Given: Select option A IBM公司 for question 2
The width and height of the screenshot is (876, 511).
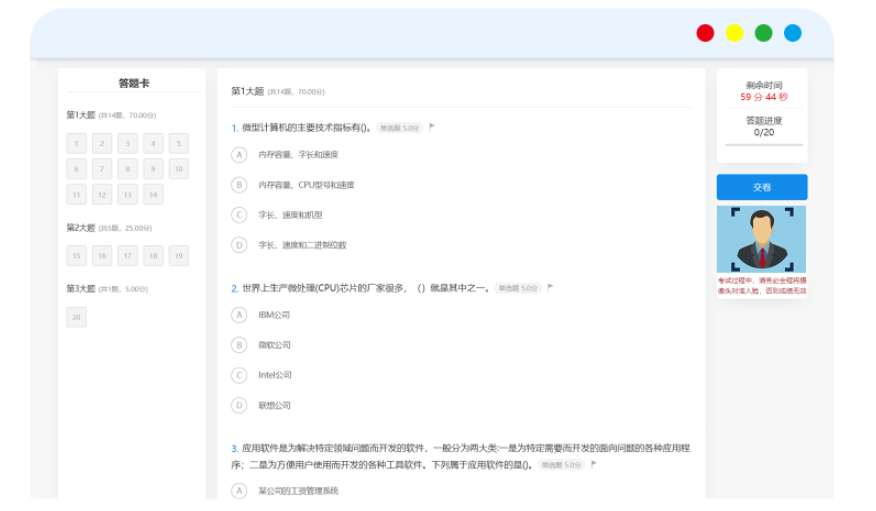Looking at the screenshot, I should point(239,315).
